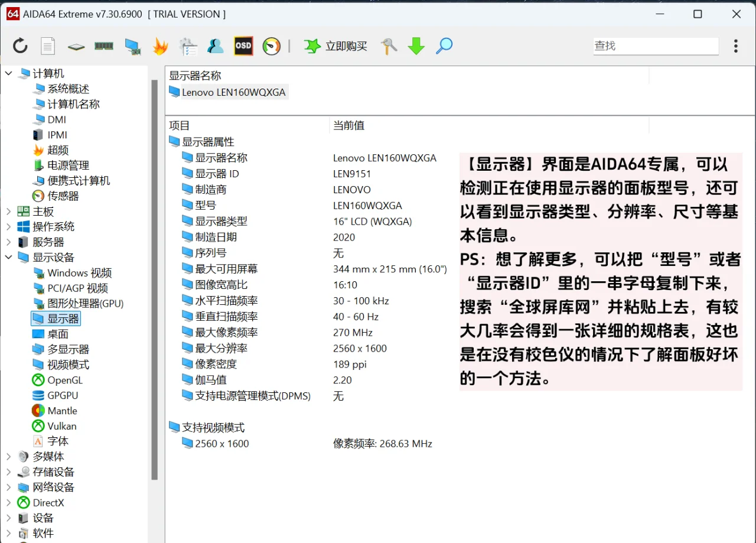756x543 pixels.
Task: Click the Refresh toolbar icon
Action: (20, 46)
